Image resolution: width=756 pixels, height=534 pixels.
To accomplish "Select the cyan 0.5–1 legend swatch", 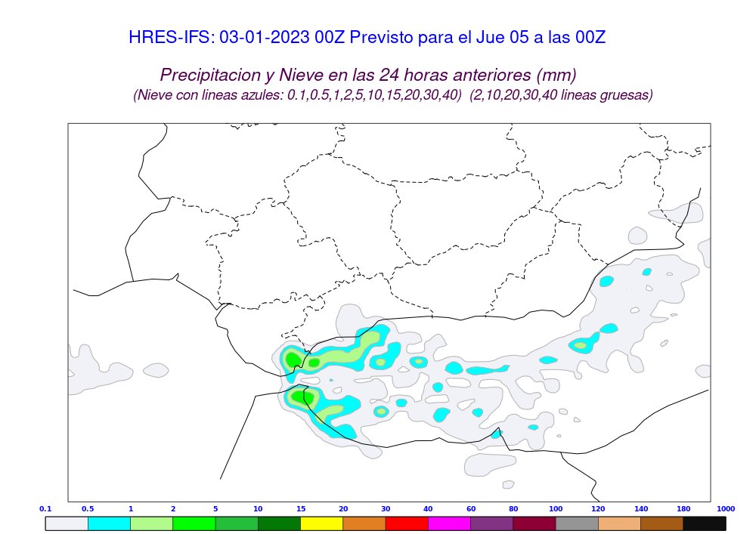I will pyautogui.click(x=110, y=524).
